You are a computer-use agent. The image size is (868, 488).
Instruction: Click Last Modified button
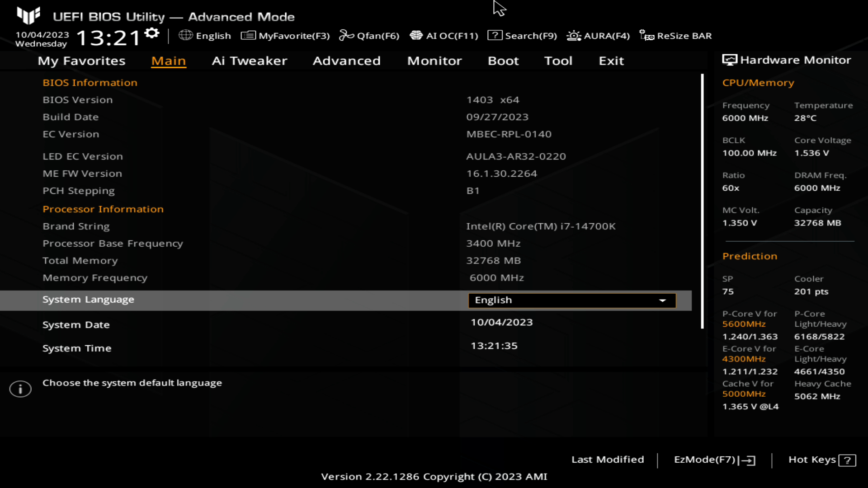pos(608,459)
